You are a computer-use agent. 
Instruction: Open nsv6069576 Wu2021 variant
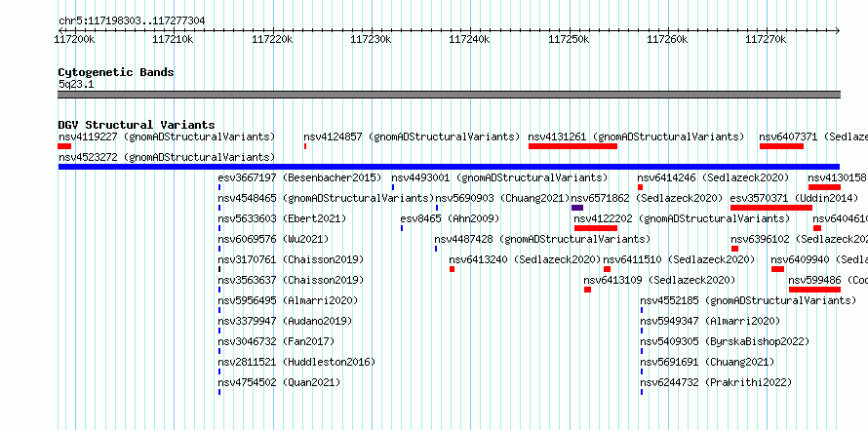click(273, 239)
